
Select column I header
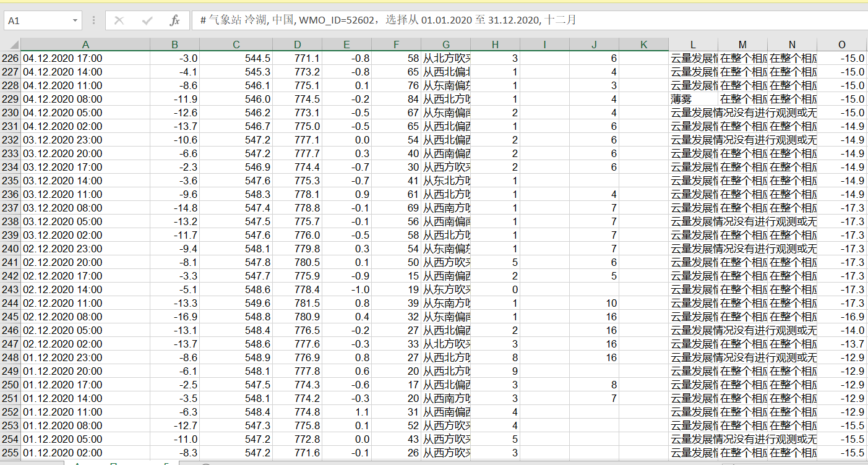click(x=544, y=45)
